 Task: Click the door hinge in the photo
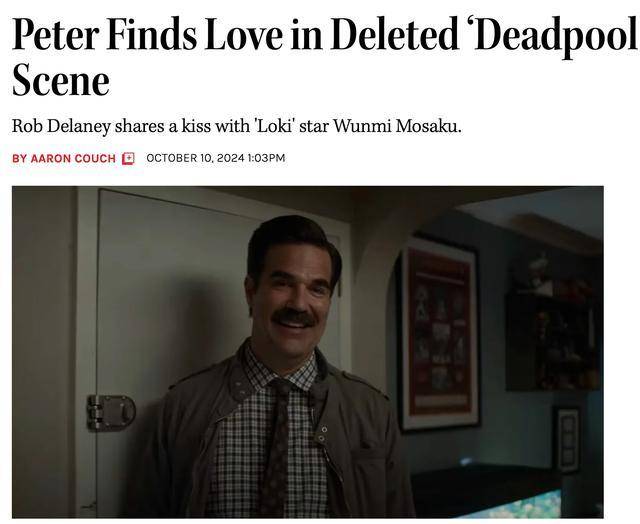click(110, 411)
